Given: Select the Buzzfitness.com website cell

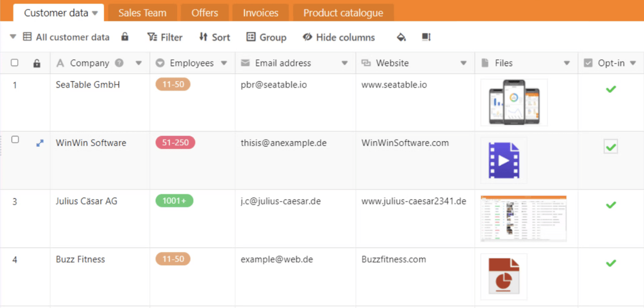Looking at the screenshot, I should pyautogui.click(x=415, y=276).
